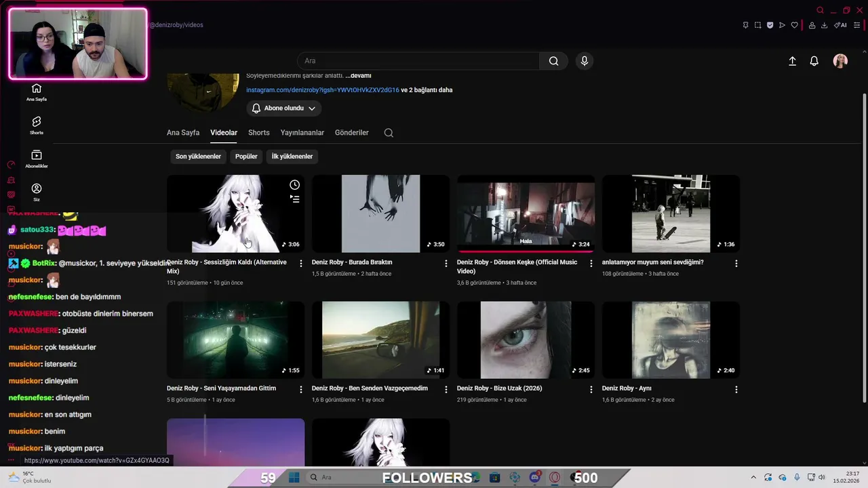
Task: Add Sessizliğim Kaldı video to queue
Action: coord(294,199)
